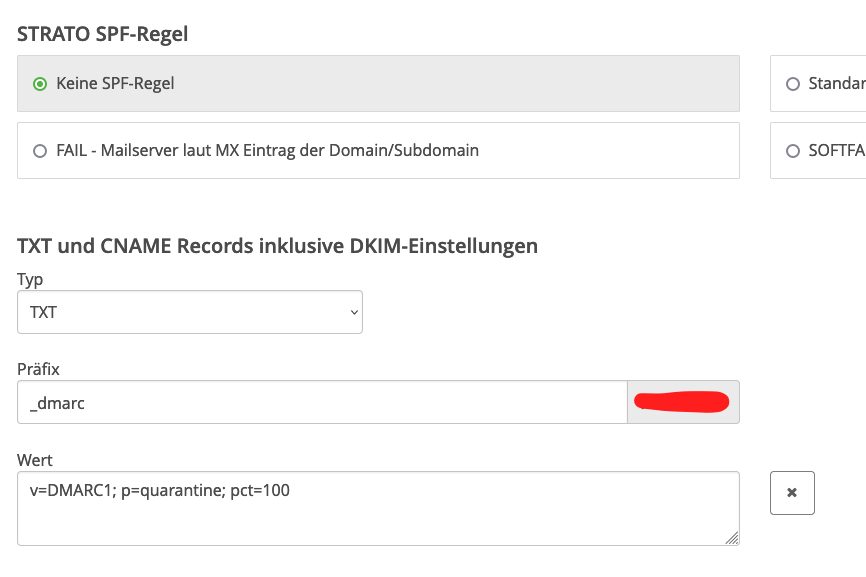This screenshot has height=577, width=866.
Task: Click the TXT und CNAME Records heading
Action: pos(277,246)
